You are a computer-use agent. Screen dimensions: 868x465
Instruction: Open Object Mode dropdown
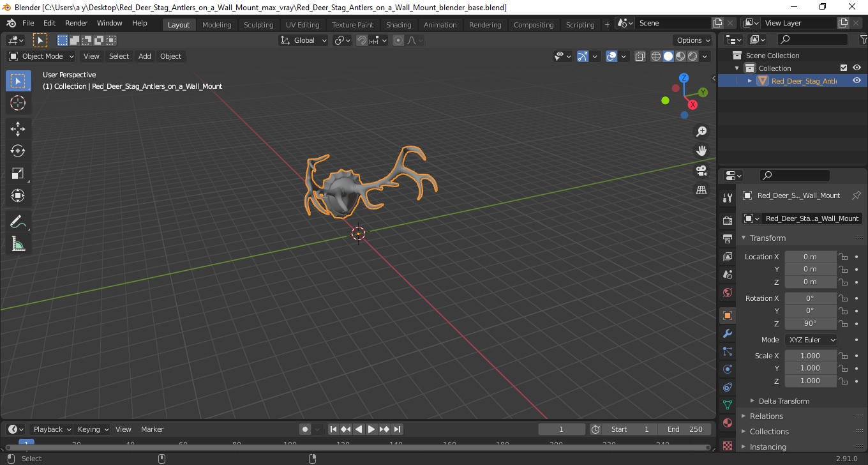[41, 56]
